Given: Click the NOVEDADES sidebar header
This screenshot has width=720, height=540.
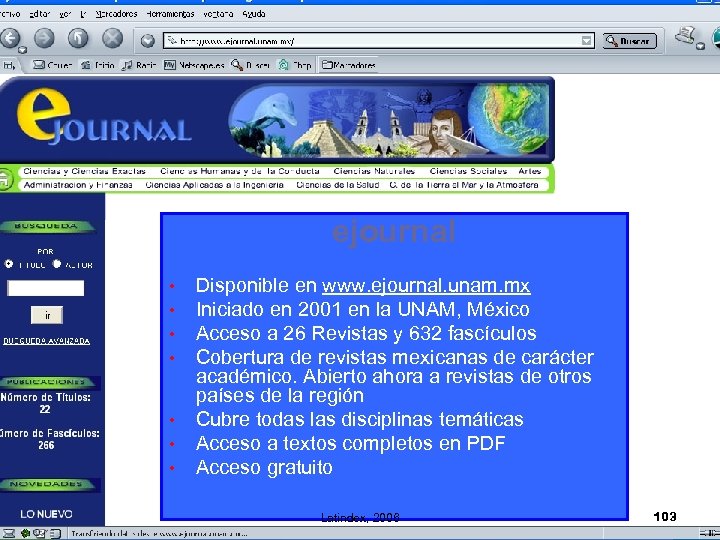Looking at the screenshot, I should [48, 484].
